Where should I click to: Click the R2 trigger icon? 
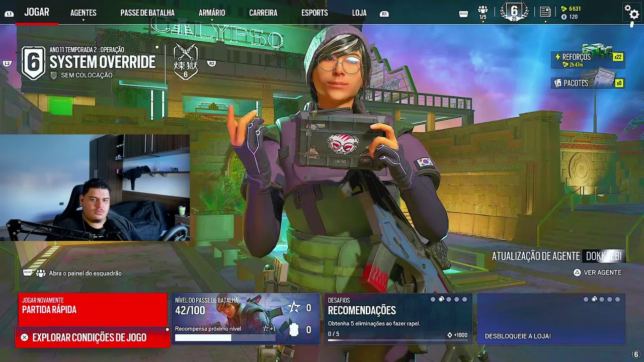(212, 63)
